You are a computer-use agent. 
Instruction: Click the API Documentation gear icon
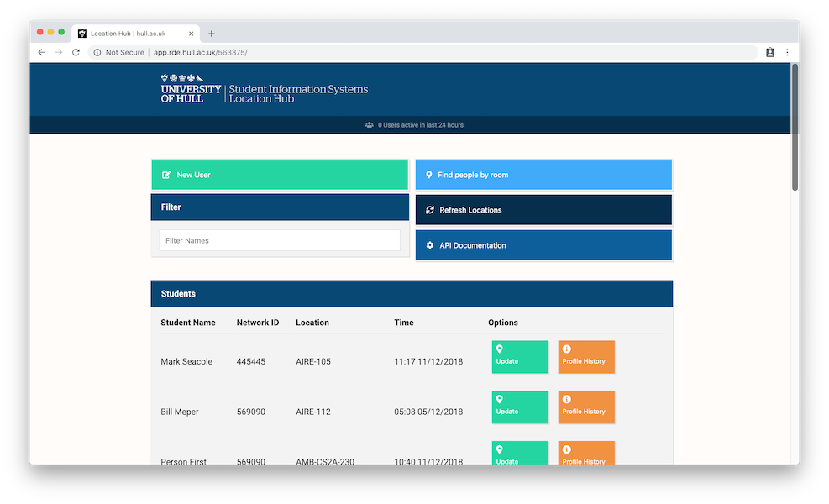click(430, 245)
